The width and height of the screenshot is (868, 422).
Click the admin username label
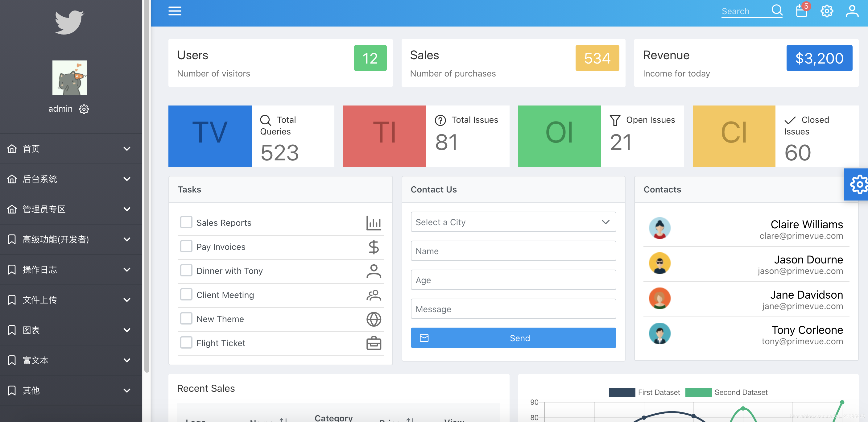tap(60, 109)
